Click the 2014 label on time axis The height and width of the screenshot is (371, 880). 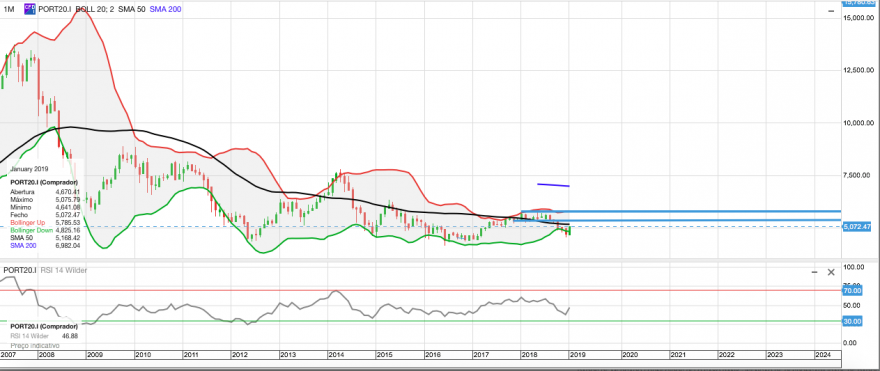coord(336,355)
